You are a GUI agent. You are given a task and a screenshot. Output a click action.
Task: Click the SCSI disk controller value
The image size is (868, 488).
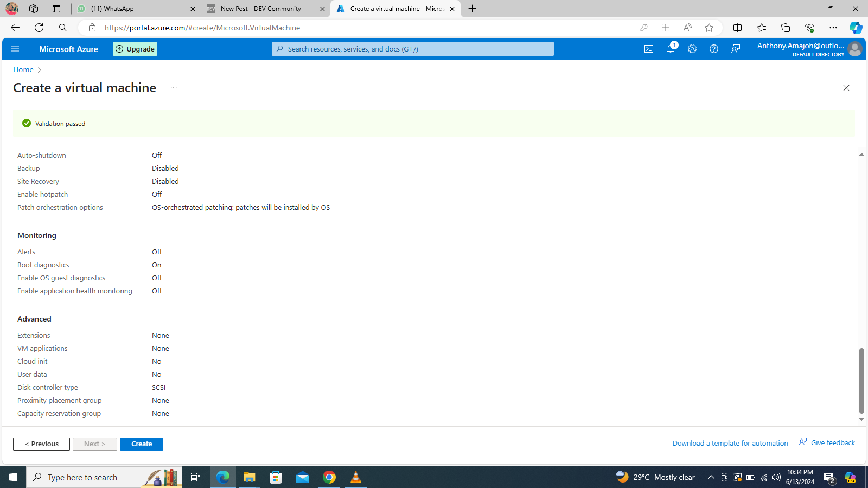pos(158,388)
